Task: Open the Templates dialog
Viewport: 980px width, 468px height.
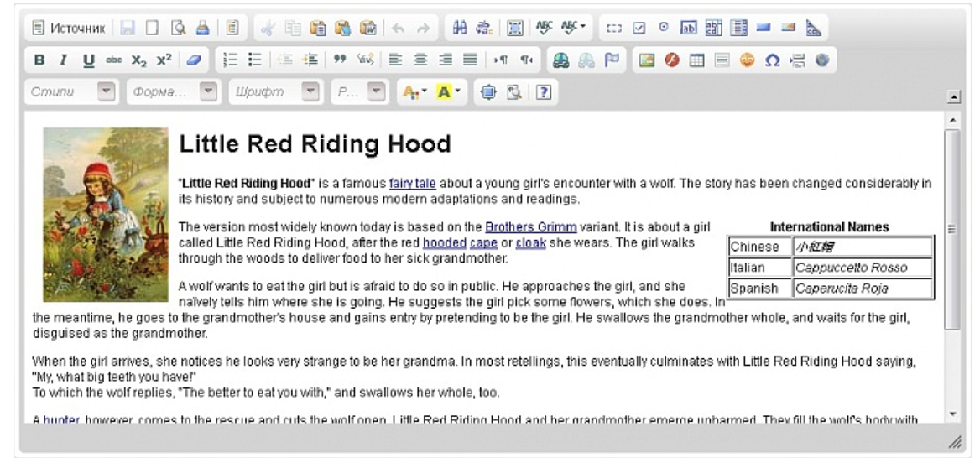Action: [x=232, y=29]
